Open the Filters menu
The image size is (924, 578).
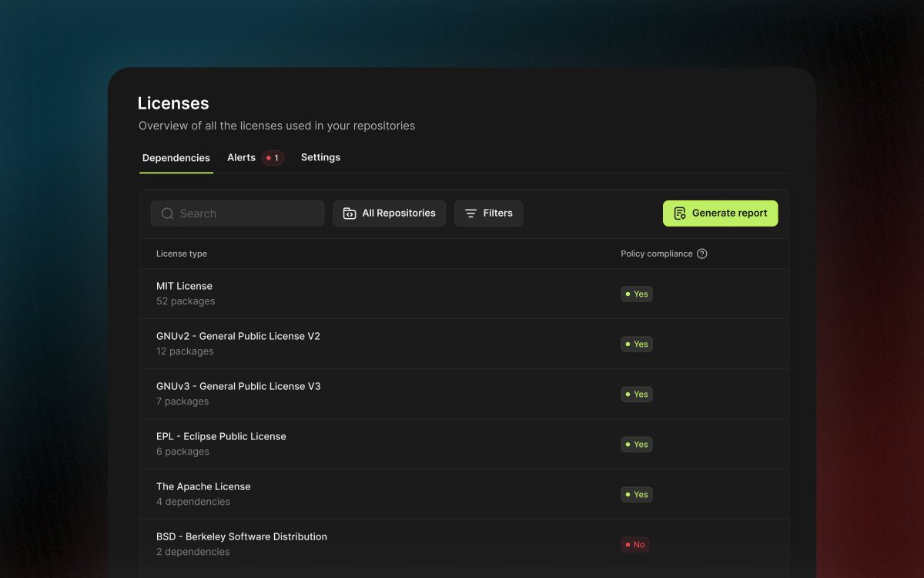tap(488, 213)
